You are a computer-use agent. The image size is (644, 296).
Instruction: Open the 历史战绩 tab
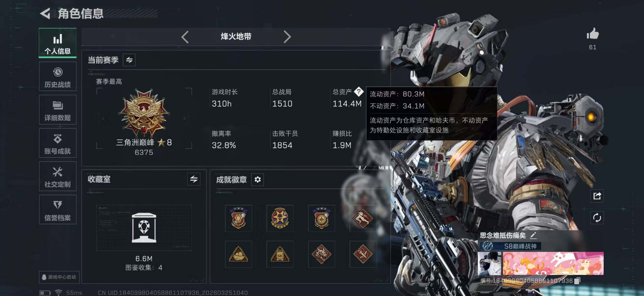point(58,76)
